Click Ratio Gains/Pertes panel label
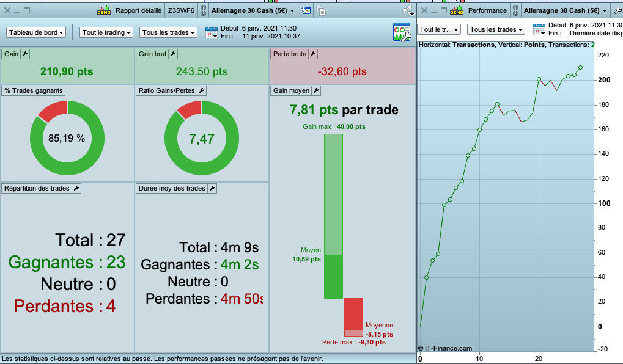623x364 pixels. point(167,90)
